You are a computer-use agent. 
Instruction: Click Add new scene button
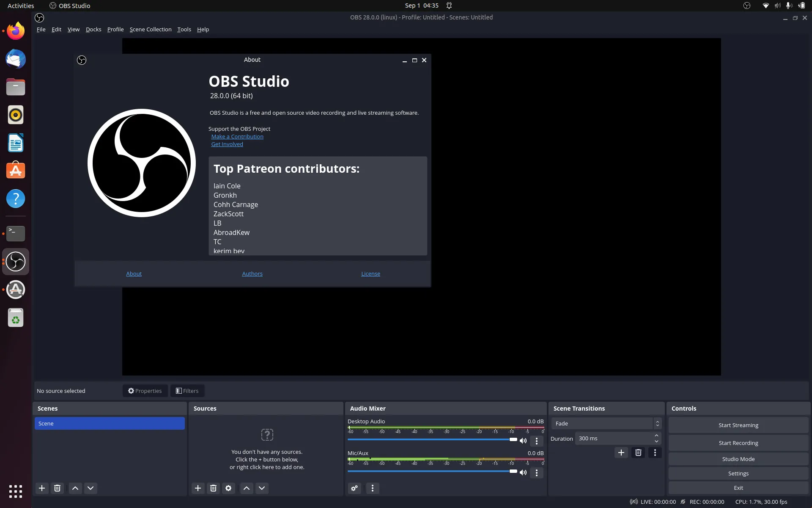pos(41,488)
